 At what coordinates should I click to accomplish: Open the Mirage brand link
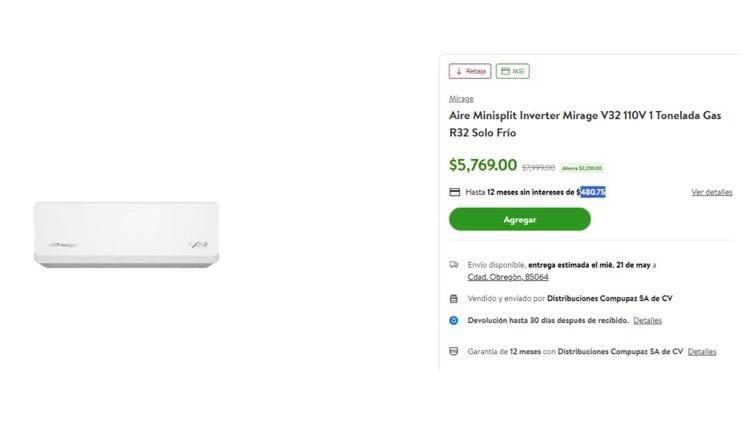click(461, 99)
